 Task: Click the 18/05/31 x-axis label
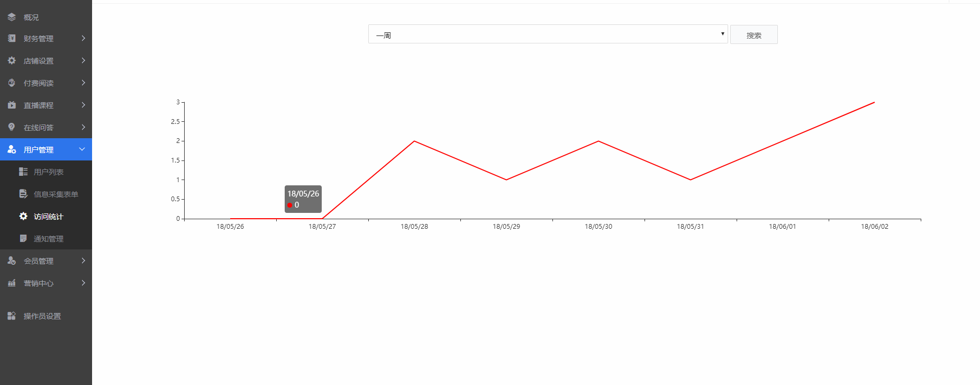691,227
